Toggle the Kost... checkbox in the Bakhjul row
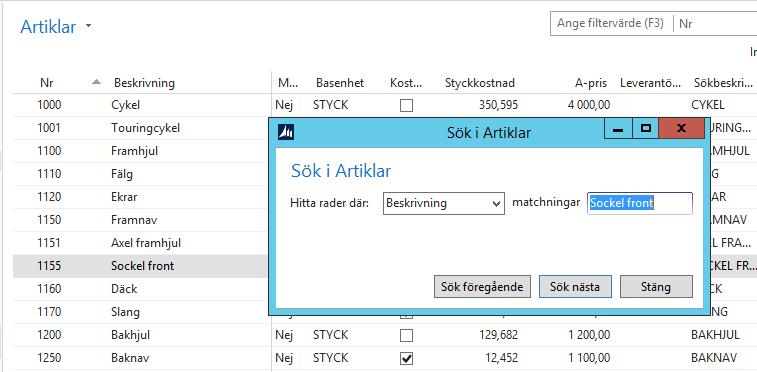 pyautogui.click(x=407, y=335)
